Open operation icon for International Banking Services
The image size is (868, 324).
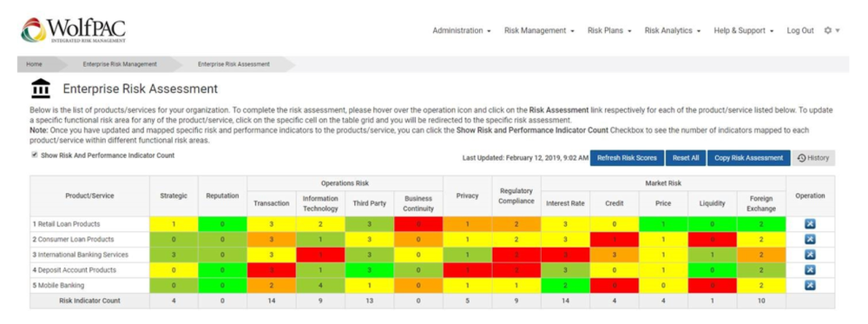click(809, 255)
